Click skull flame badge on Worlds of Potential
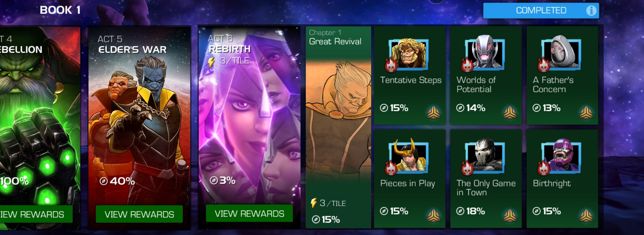The height and width of the screenshot is (235, 644). tap(467, 65)
